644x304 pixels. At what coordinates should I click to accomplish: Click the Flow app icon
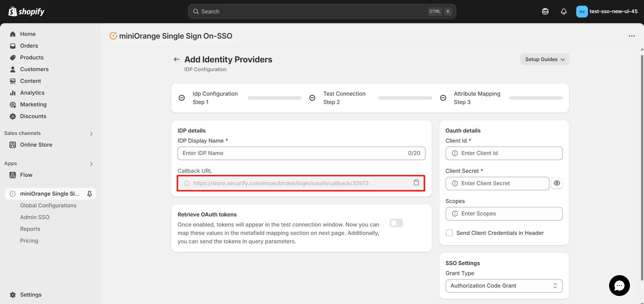tap(13, 175)
